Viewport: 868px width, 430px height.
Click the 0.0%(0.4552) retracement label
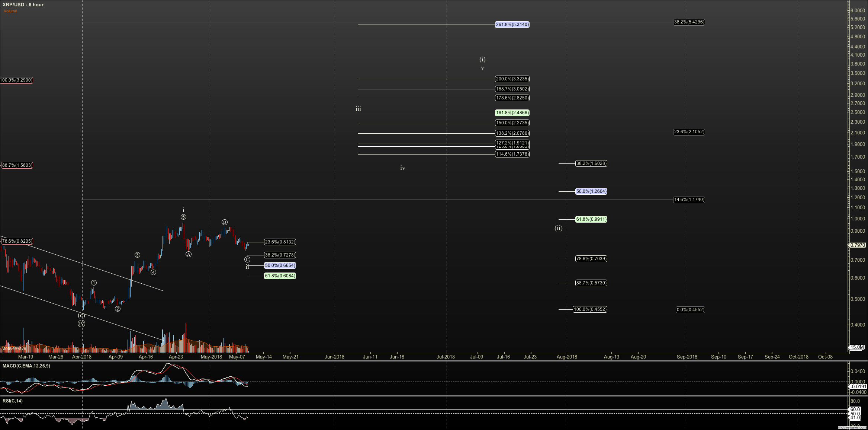(x=690, y=310)
